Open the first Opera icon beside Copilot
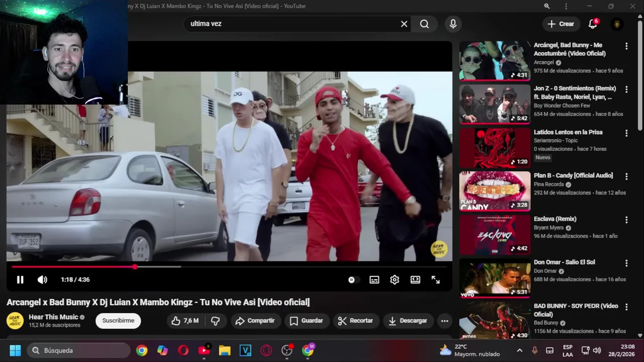The width and height of the screenshot is (644, 362). pyautogui.click(x=183, y=350)
